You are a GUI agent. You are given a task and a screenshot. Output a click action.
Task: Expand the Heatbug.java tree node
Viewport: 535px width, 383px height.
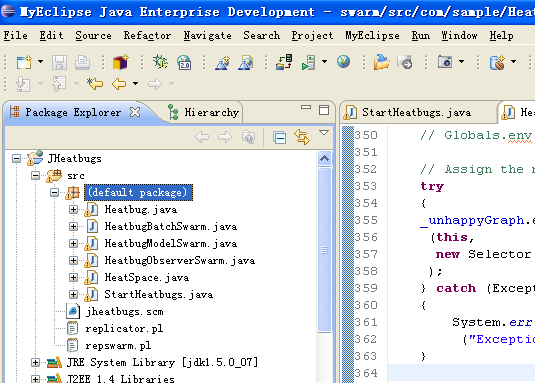click(73, 209)
